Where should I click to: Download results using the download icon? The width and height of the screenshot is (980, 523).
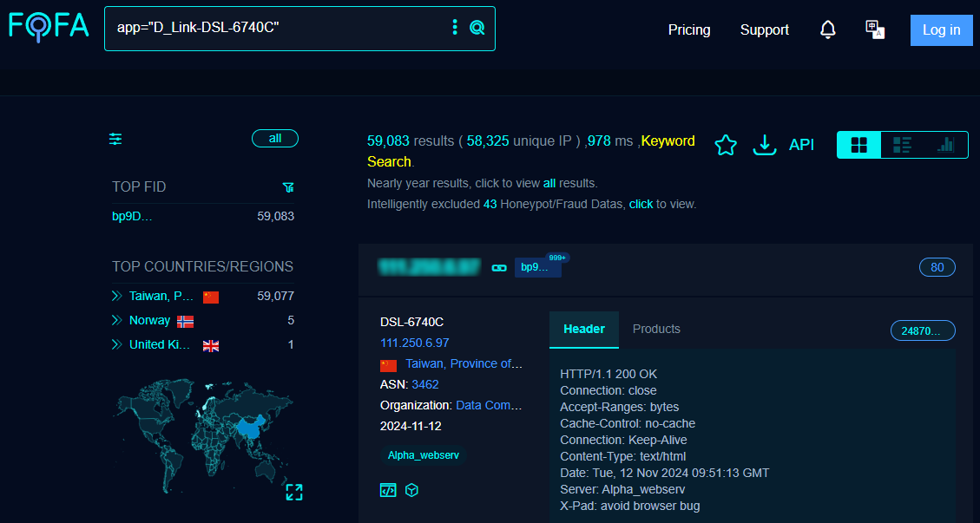pos(765,145)
